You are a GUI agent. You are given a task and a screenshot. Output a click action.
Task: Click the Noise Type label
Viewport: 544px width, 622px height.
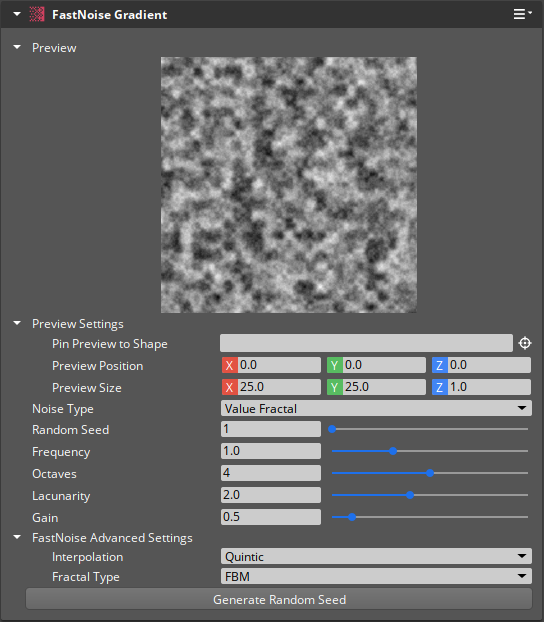click(x=63, y=409)
